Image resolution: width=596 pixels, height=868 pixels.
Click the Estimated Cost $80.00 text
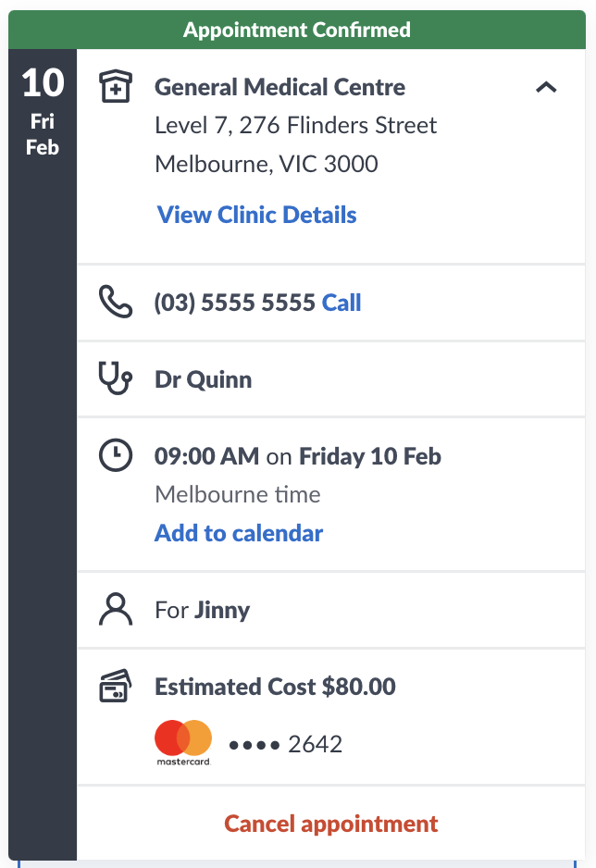click(275, 687)
